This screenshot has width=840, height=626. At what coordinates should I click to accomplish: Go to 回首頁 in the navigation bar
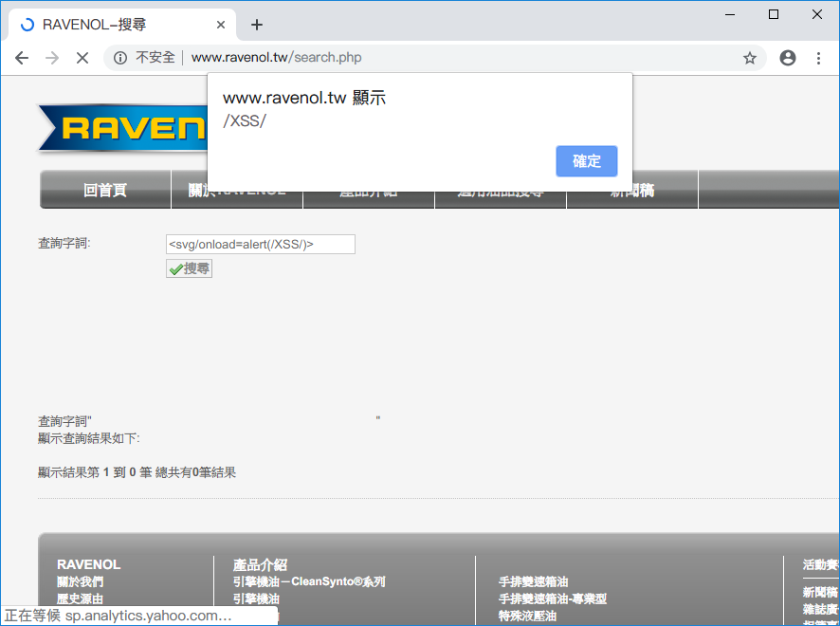click(x=105, y=190)
